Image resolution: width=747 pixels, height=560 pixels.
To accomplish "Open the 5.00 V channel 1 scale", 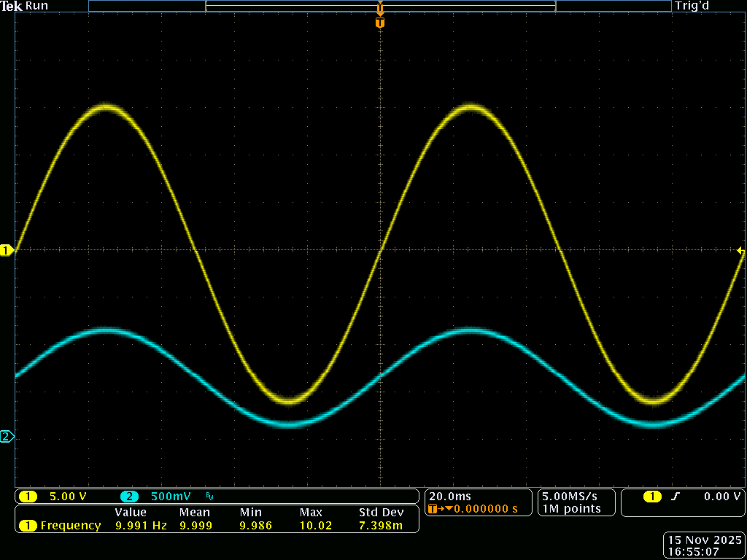I will (67, 497).
